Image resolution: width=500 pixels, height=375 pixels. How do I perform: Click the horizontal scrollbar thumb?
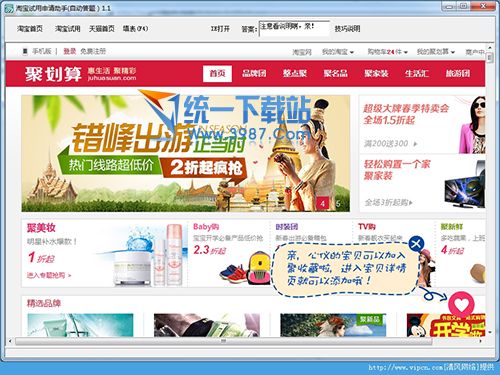223,341
